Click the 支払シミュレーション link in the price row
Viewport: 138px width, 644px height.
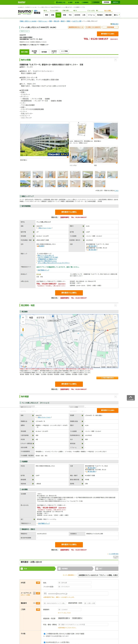coord(45,228)
